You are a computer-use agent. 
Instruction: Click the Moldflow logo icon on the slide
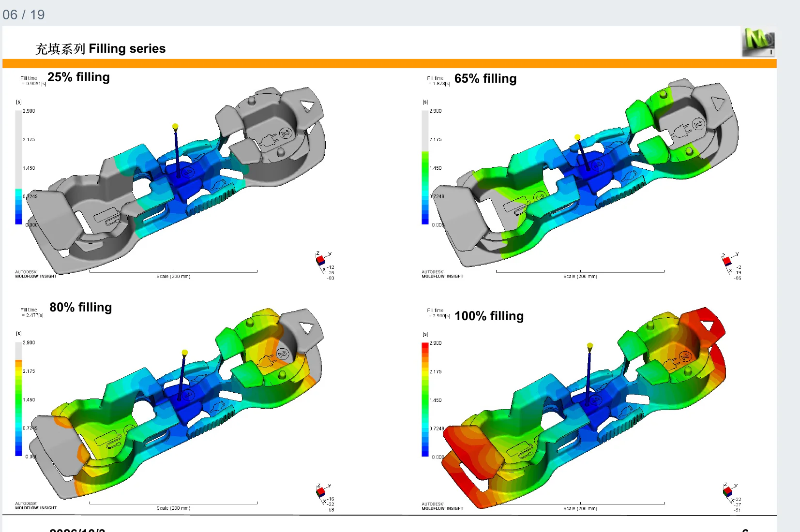758,43
